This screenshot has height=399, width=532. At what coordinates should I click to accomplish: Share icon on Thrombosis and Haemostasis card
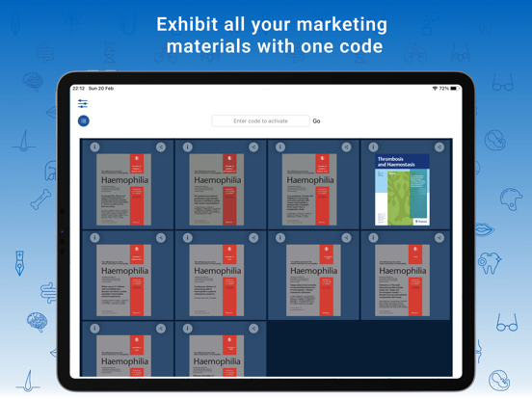click(439, 146)
